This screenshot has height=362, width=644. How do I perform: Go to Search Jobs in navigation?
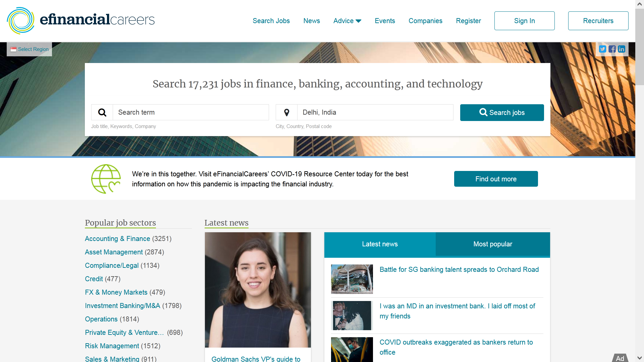click(271, 21)
